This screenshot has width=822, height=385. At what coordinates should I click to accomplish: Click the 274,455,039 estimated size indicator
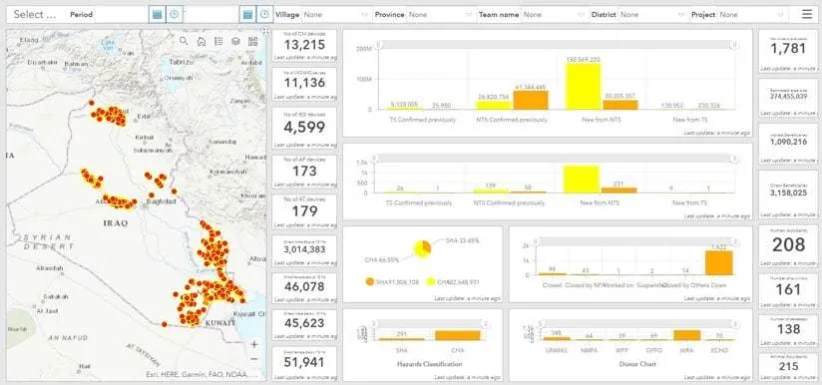click(x=788, y=98)
